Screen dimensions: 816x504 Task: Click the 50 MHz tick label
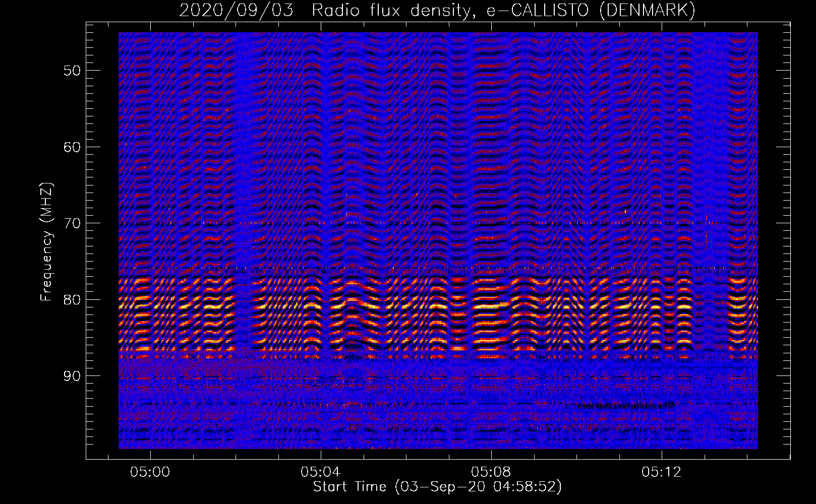click(72, 71)
